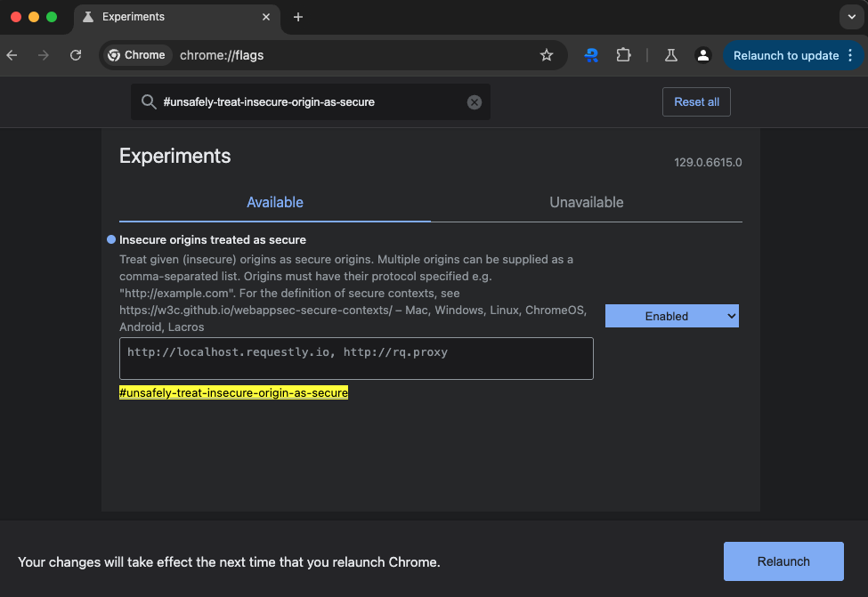
Task: Clear the flags search with the X icon
Action: (x=475, y=102)
